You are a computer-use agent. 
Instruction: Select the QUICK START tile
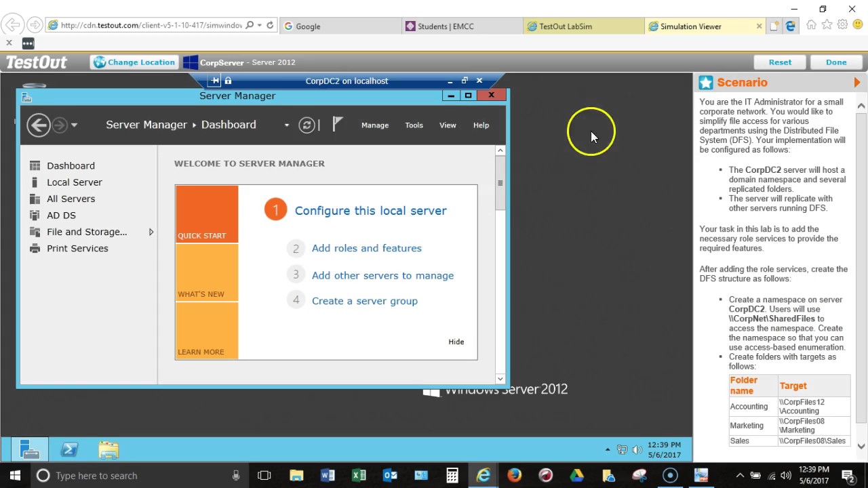[x=207, y=214]
